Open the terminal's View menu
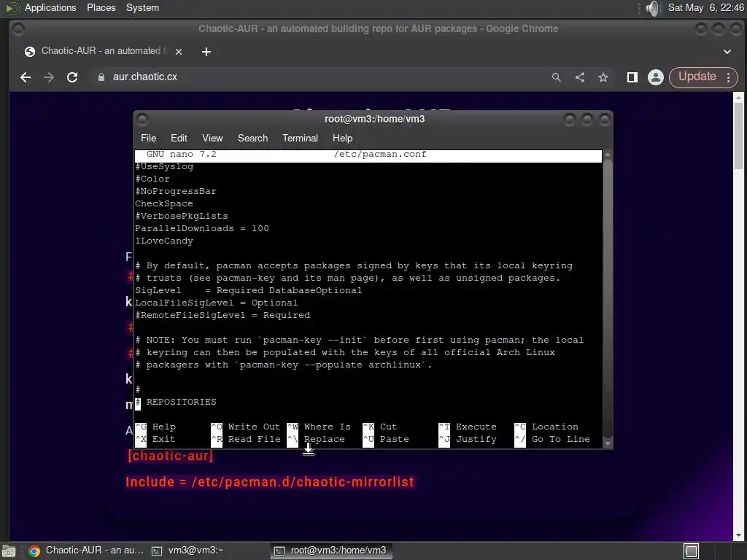747x560 pixels. click(x=212, y=138)
